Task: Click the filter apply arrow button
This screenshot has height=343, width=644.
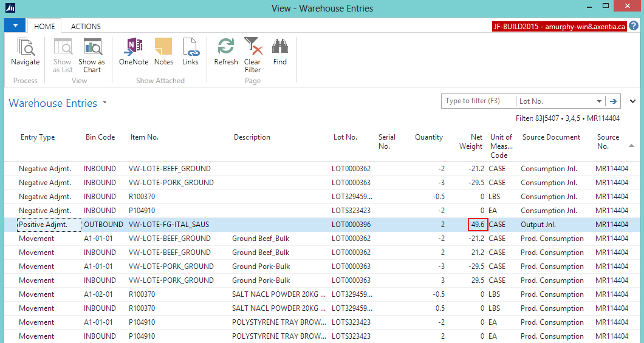Action: pos(614,101)
